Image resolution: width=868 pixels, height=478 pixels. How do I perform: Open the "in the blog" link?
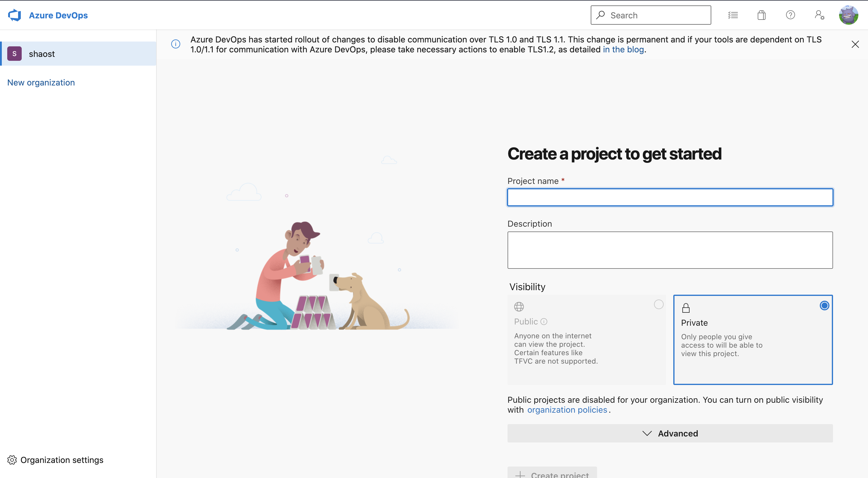tap(623, 49)
